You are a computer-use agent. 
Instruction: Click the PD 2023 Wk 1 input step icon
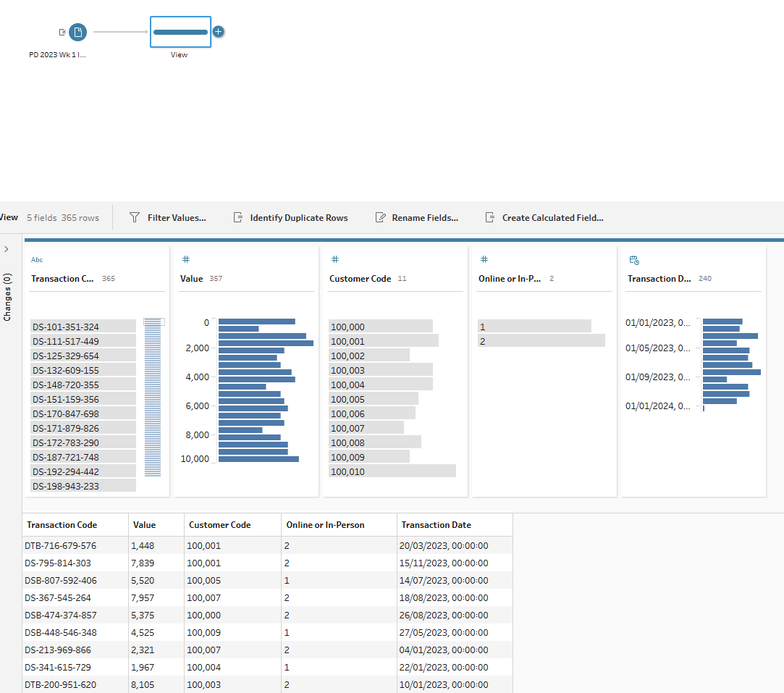pyautogui.click(x=77, y=32)
